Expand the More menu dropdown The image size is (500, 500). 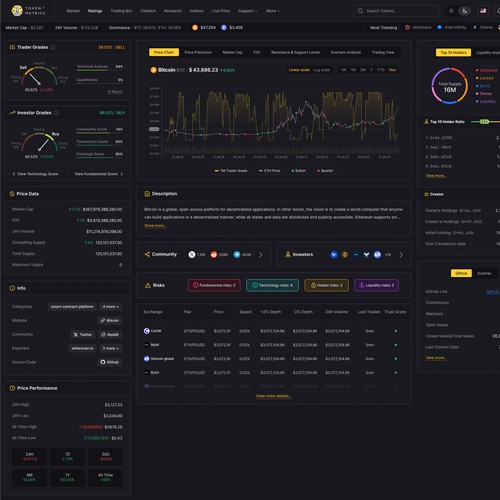[273, 11]
